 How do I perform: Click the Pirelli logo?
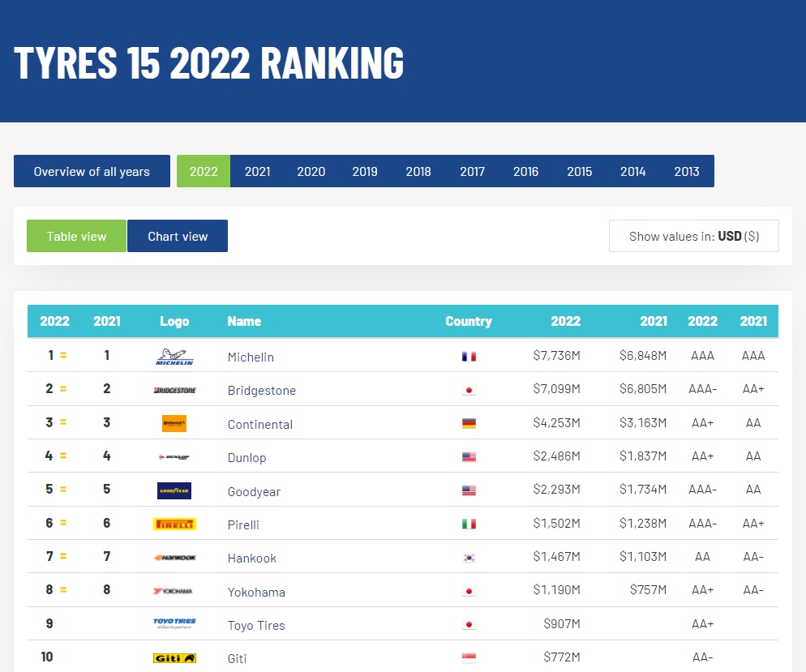click(175, 524)
